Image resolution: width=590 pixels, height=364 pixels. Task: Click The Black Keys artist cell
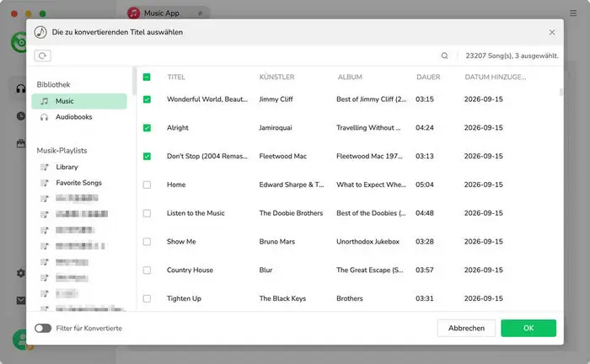tap(282, 298)
